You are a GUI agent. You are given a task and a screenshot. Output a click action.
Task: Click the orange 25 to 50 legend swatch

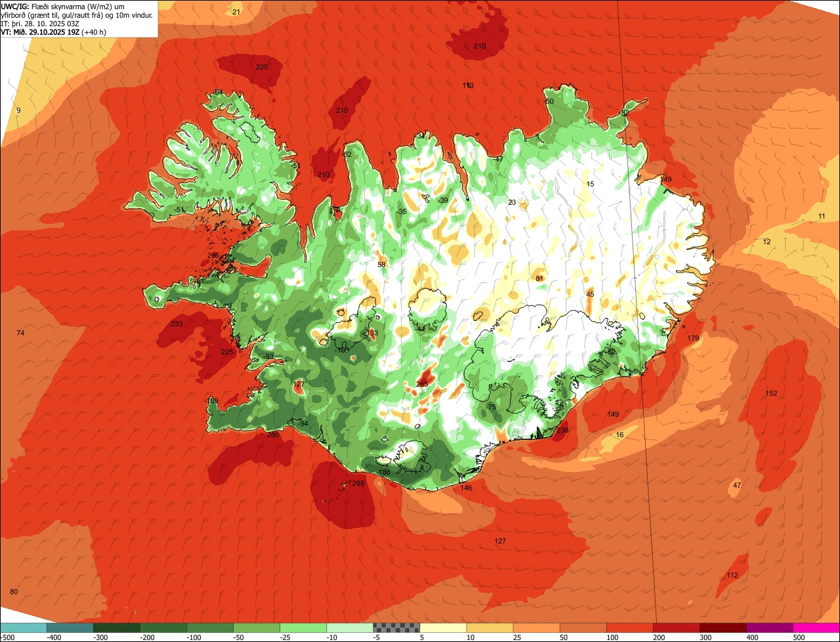(x=536, y=628)
